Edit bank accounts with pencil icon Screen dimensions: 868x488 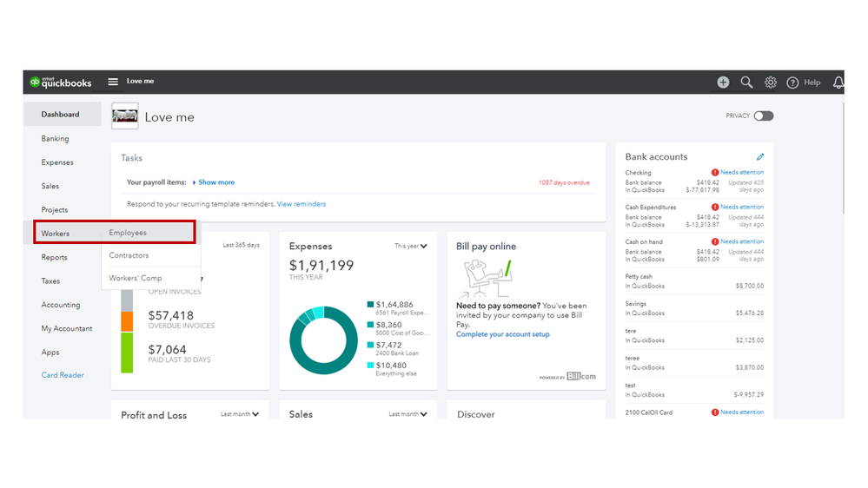coord(760,157)
